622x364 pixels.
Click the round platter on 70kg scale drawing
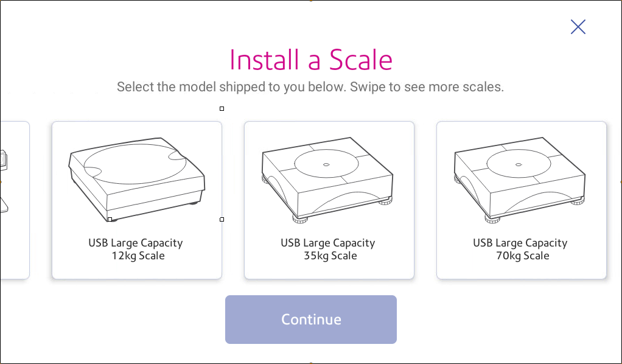[x=518, y=164]
